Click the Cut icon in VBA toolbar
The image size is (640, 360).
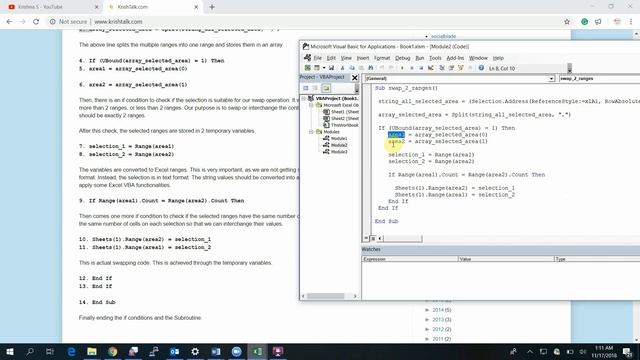pos(342,68)
